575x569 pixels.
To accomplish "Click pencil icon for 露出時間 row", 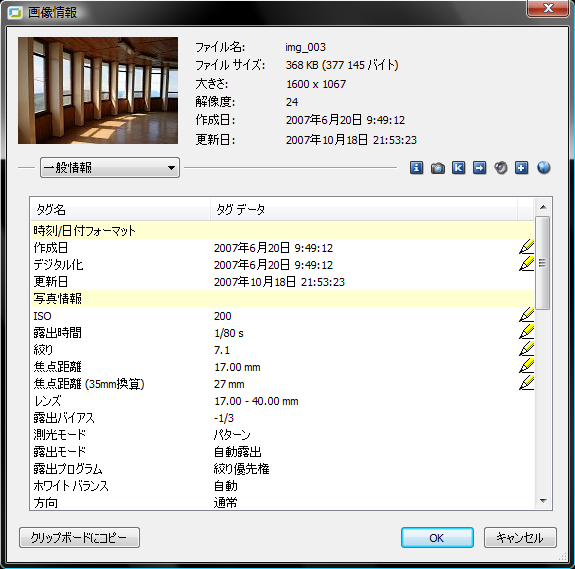I will tap(527, 332).
